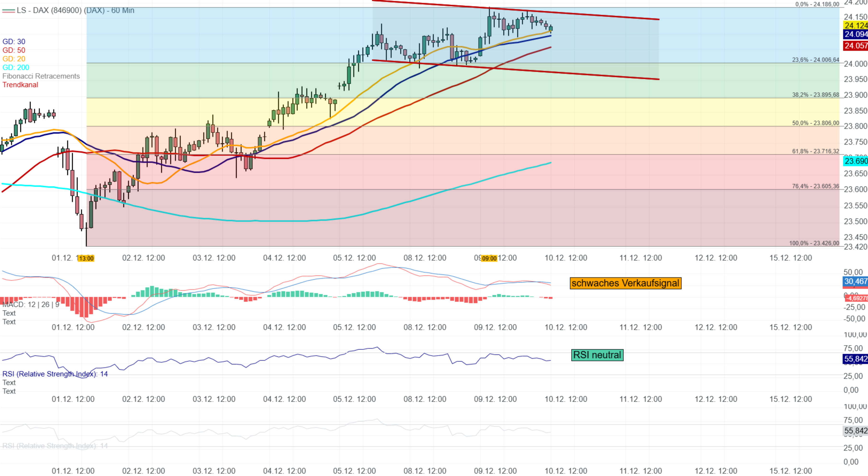Click the yellow 09:00 time marker

489,258
